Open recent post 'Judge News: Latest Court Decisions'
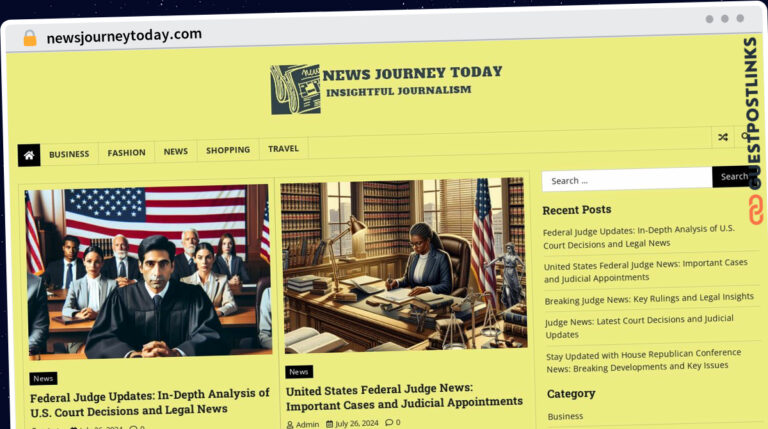 [639, 327]
